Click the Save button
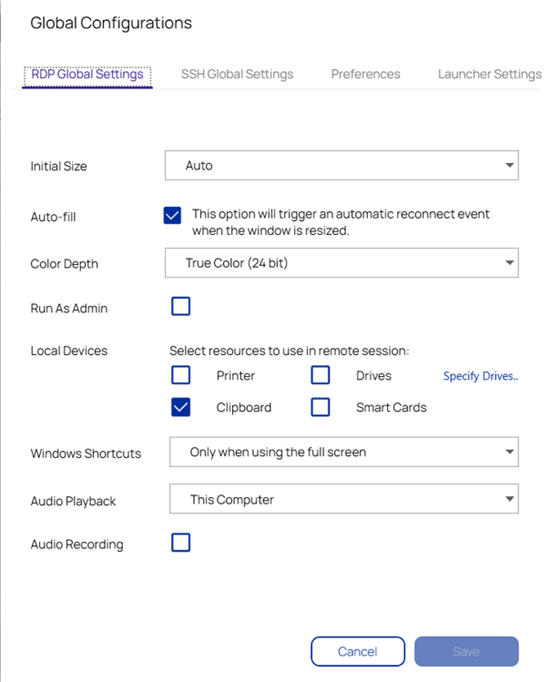This screenshot has height=682, width=547. 466,651
